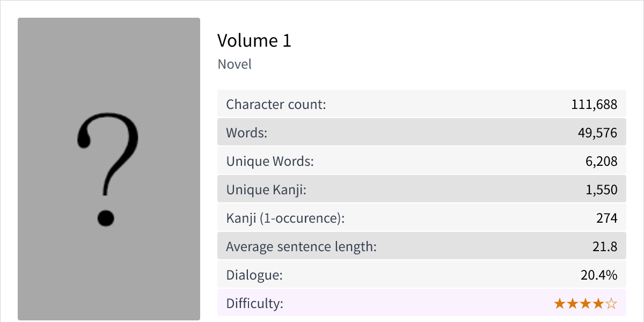Select the Unique Words label
Image resolution: width=644 pixels, height=322 pixels.
269,161
